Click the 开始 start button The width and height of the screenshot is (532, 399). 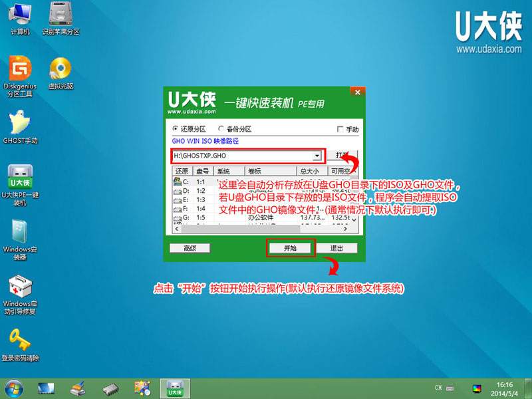click(x=291, y=248)
